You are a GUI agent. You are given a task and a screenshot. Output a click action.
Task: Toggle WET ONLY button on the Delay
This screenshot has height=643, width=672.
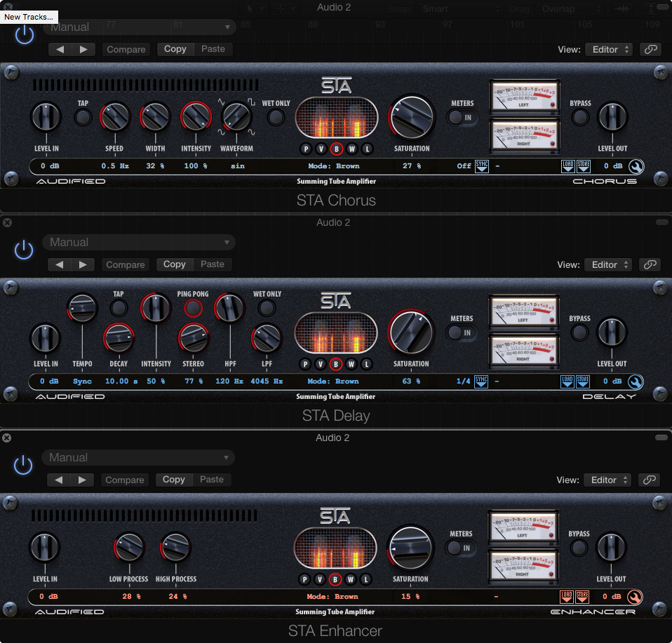(267, 308)
